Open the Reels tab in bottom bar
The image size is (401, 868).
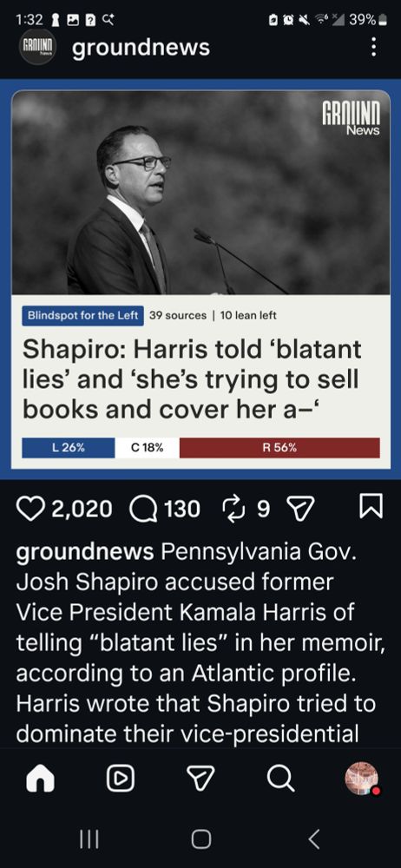[120, 779]
